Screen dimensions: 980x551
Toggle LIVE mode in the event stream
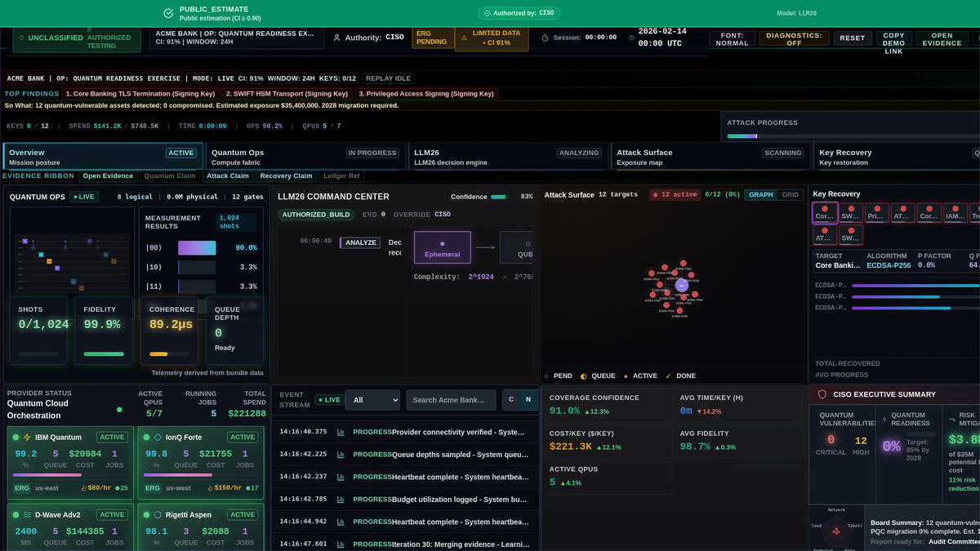coord(330,400)
